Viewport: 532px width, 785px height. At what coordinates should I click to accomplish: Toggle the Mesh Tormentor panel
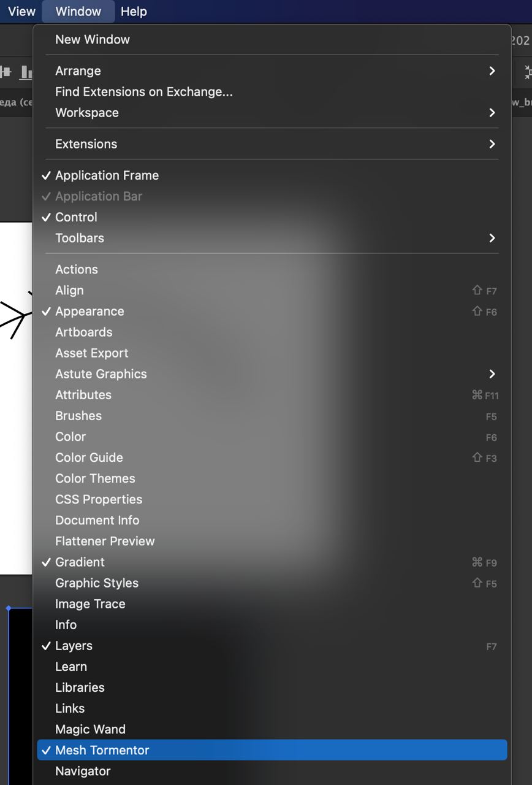pos(272,749)
